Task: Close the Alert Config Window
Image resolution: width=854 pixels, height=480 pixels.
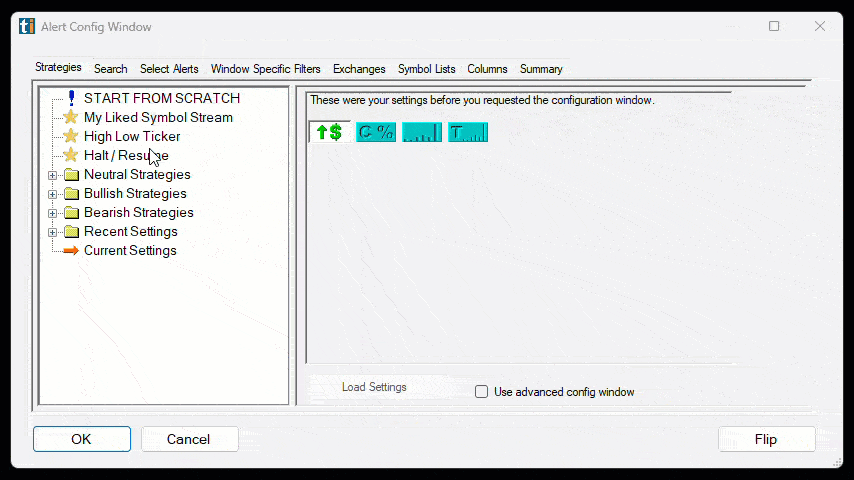Action: pos(820,26)
